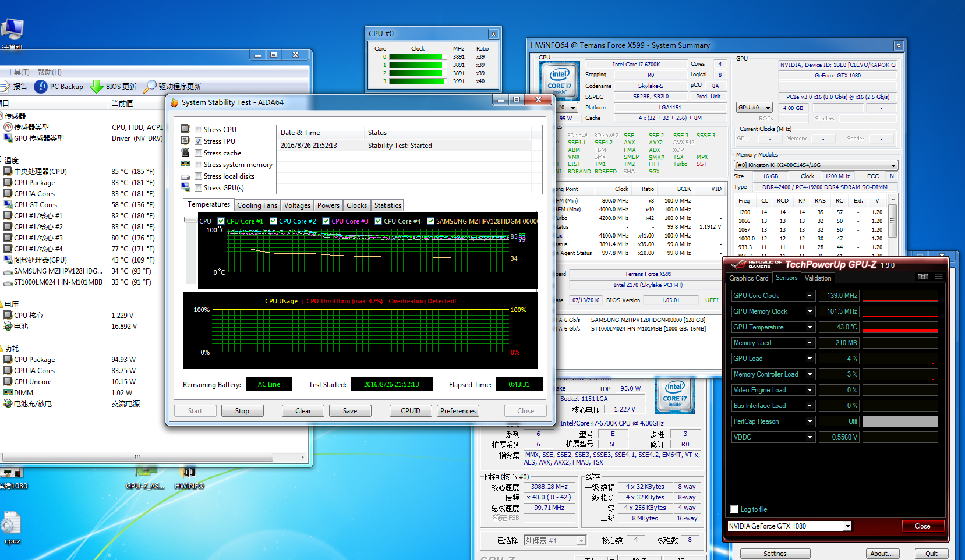Select the DIMM power sensor icon
Image resolution: width=965 pixels, height=560 pixels.
tap(8, 392)
